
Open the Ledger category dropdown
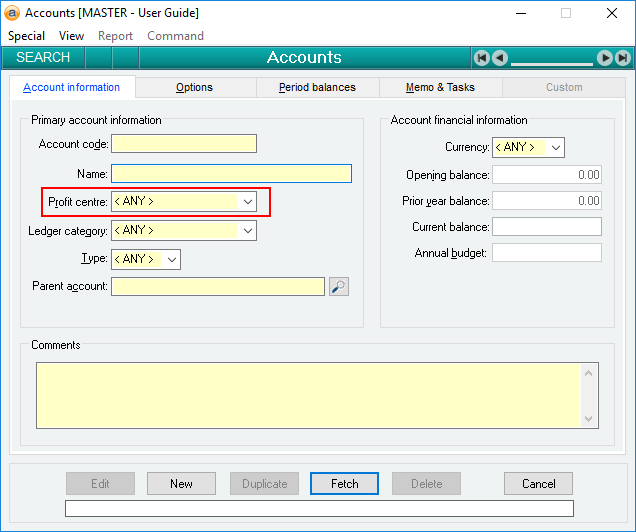click(247, 231)
